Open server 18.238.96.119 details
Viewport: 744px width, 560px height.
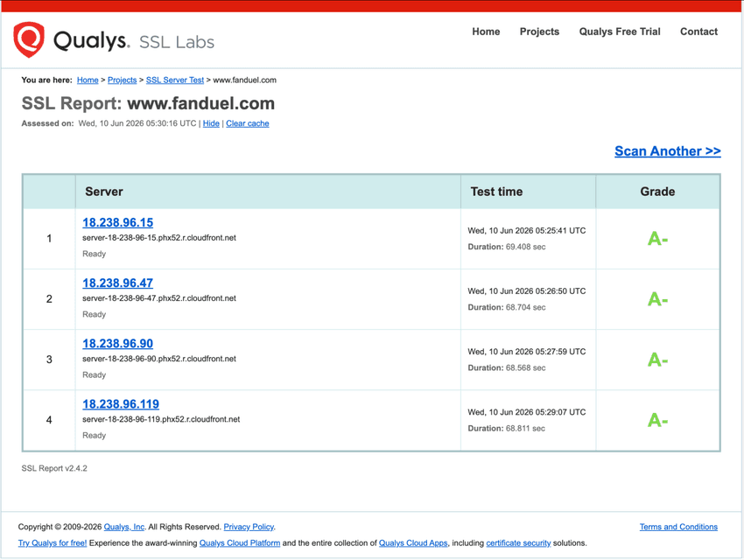point(121,404)
